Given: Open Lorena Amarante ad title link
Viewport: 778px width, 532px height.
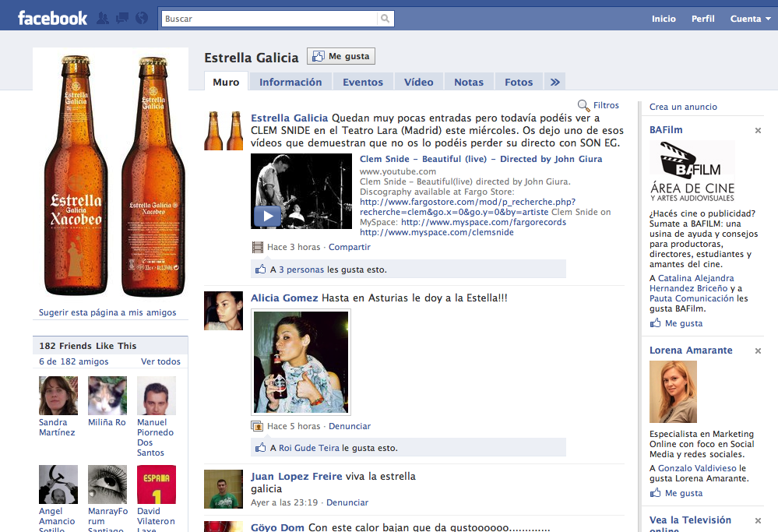Looking at the screenshot, I should 691,350.
